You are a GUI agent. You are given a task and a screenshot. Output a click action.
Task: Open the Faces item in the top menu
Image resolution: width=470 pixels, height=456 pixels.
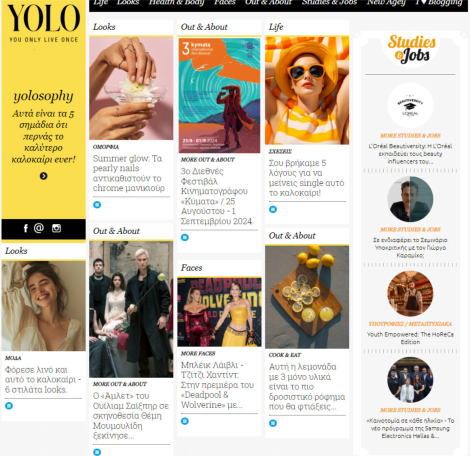(x=225, y=3)
